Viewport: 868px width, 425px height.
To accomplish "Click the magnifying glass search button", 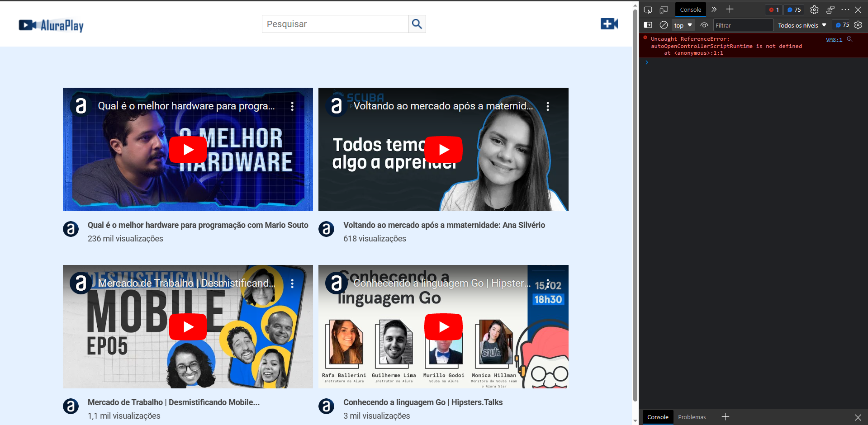I will coord(417,24).
